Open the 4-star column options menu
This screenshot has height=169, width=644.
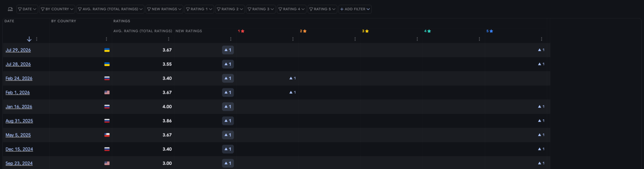(479, 39)
